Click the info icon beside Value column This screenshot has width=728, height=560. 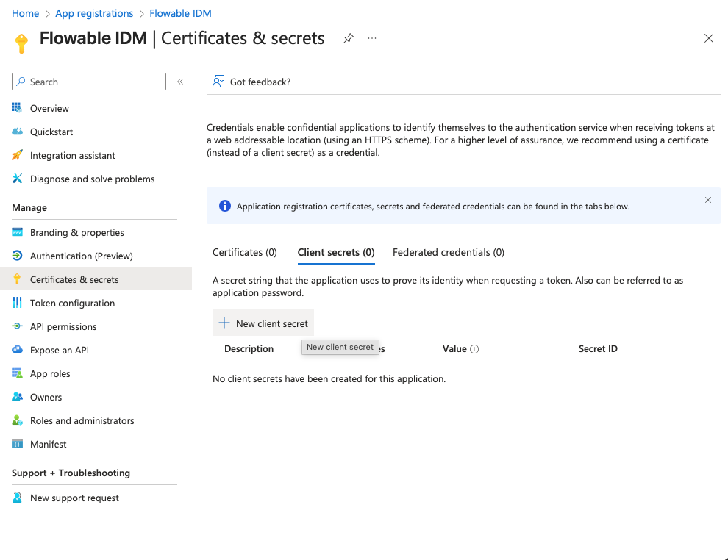(x=474, y=349)
